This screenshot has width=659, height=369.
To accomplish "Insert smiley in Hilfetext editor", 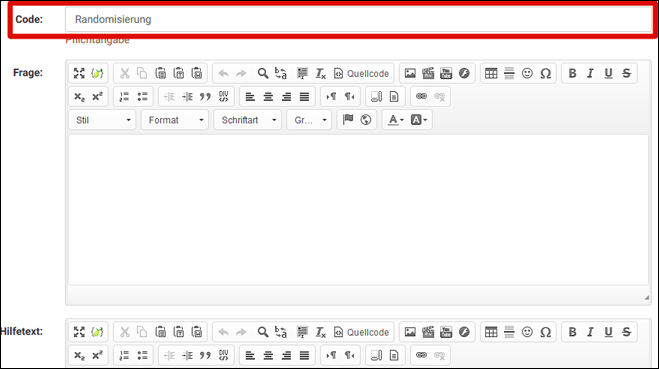I will point(527,332).
